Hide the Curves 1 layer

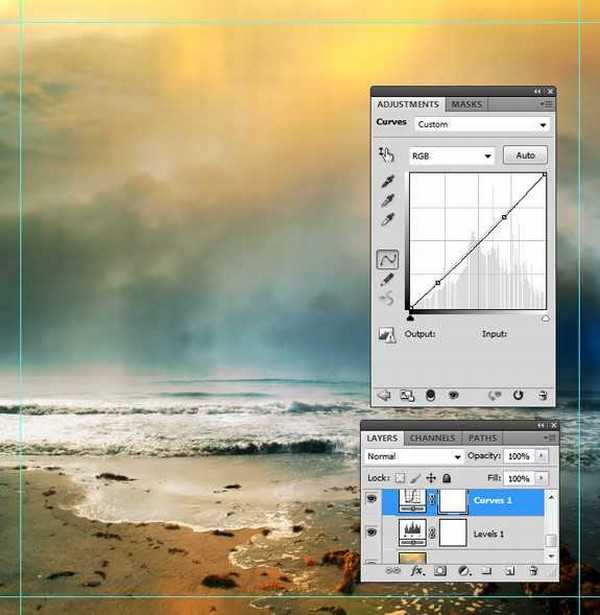[372, 496]
